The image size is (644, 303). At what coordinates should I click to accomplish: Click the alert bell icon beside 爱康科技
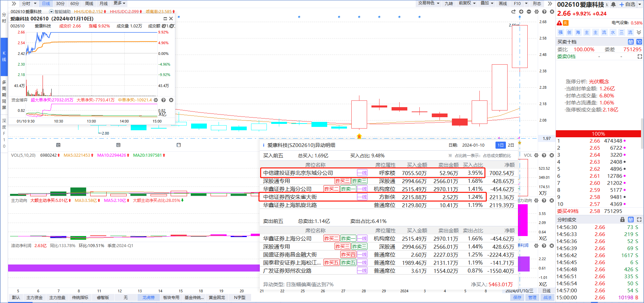(613, 4)
